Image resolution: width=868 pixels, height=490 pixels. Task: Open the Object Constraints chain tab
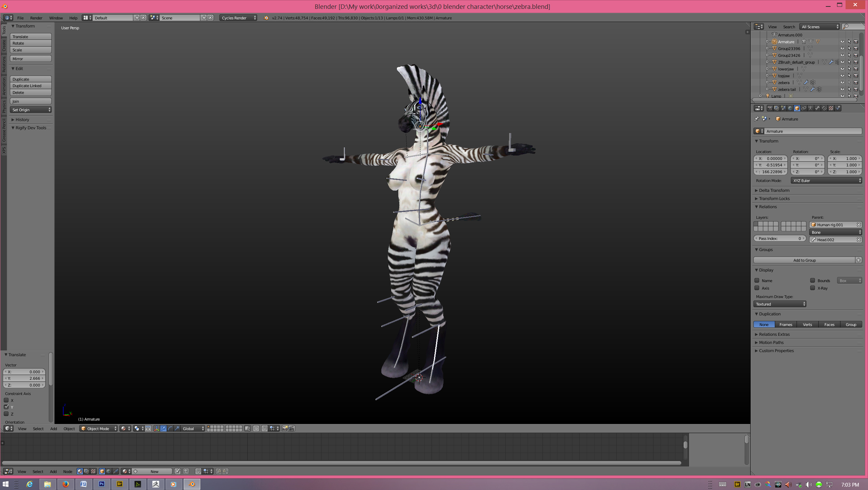click(x=804, y=108)
